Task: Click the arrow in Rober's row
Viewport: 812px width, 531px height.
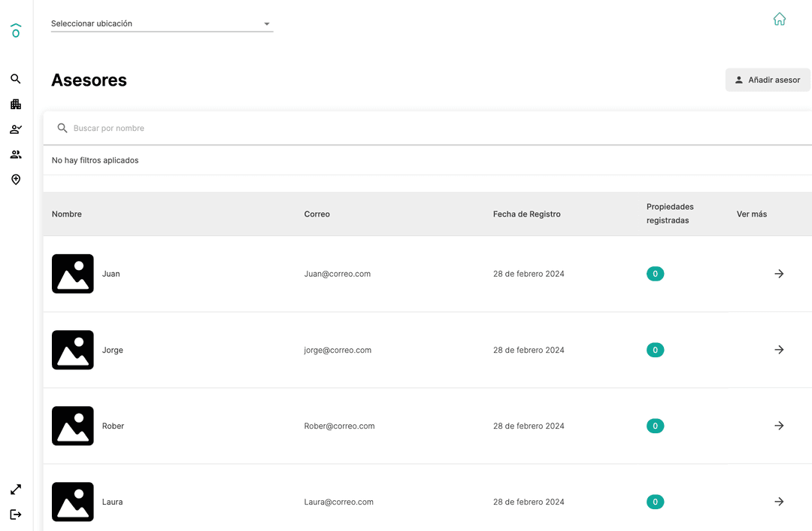Action: (779, 426)
